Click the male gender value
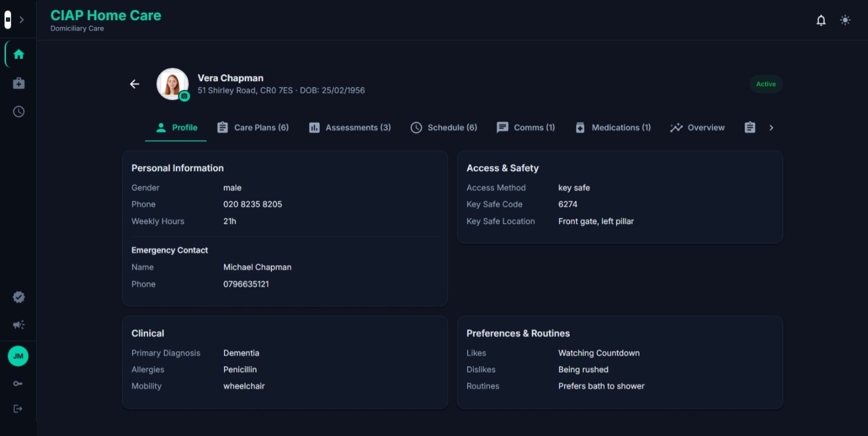Image resolution: width=868 pixels, height=436 pixels. click(x=232, y=188)
